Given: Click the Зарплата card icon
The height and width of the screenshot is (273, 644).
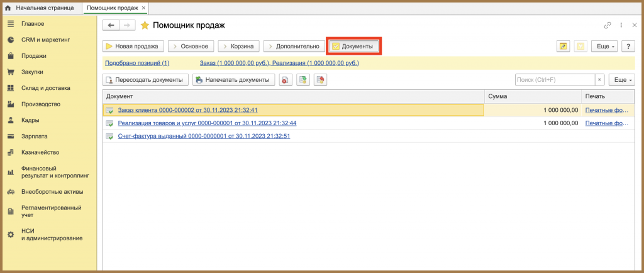Looking at the screenshot, I should (x=11, y=136).
